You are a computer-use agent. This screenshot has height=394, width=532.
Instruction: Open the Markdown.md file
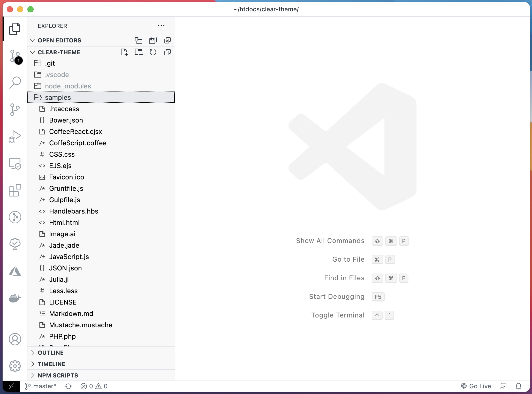tap(71, 314)
